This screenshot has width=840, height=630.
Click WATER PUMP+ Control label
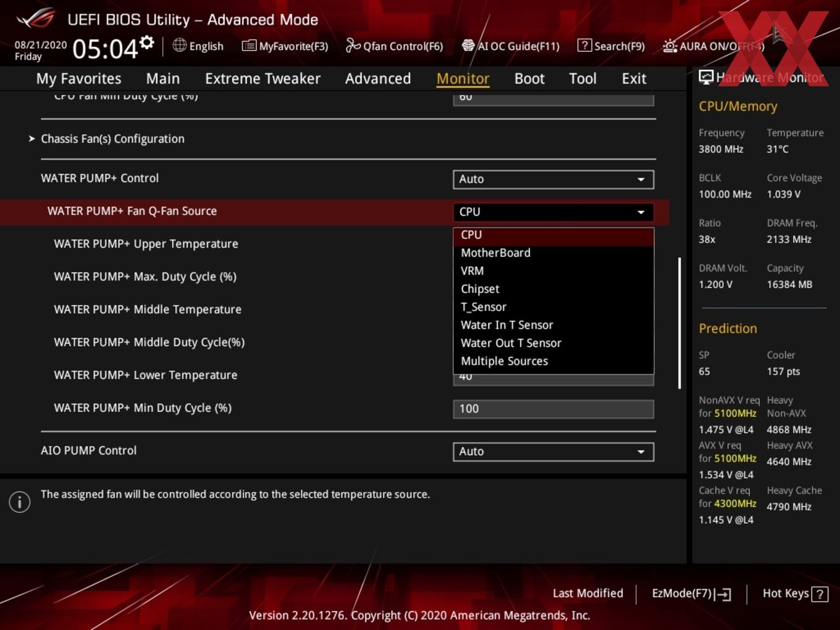(x=99, y=178)
